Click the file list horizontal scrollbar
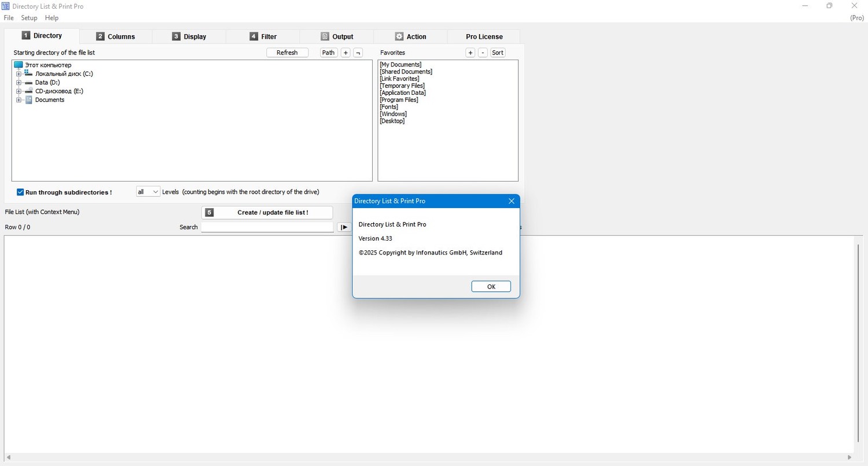The width and height of the screenshot is (868, 466). point(428,457)
